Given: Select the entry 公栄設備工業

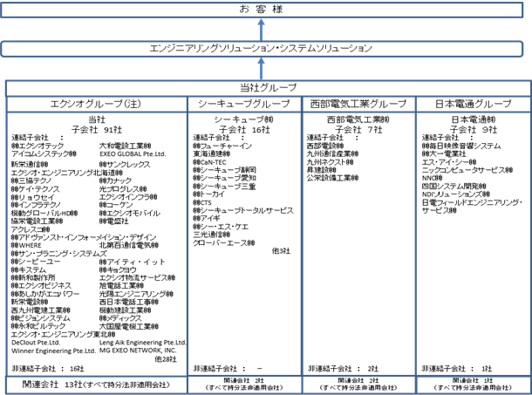Looking at the screenshot, I should coord(332,178).
